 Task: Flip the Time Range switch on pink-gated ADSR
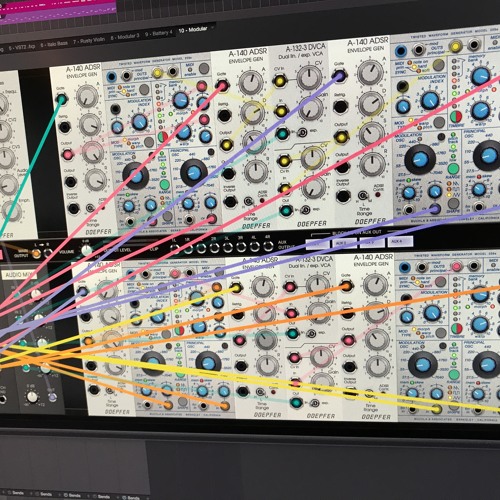pyautogui.click(x=248, y=201)
